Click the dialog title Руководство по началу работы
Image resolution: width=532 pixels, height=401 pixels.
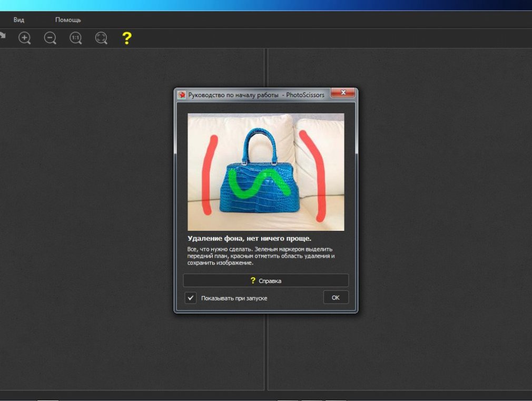coord(233,95)
